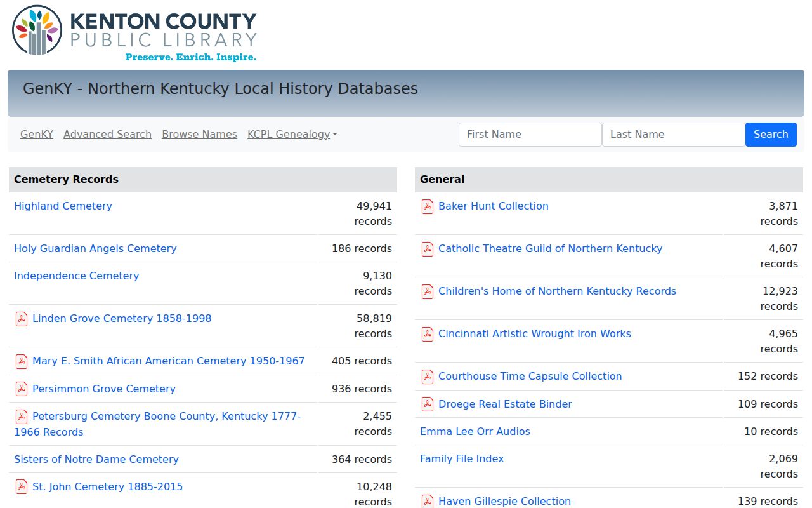The image size is (812, 508).
Task: Open St. John Cemetery 1885-2015 link
Action: coord(107,486)
